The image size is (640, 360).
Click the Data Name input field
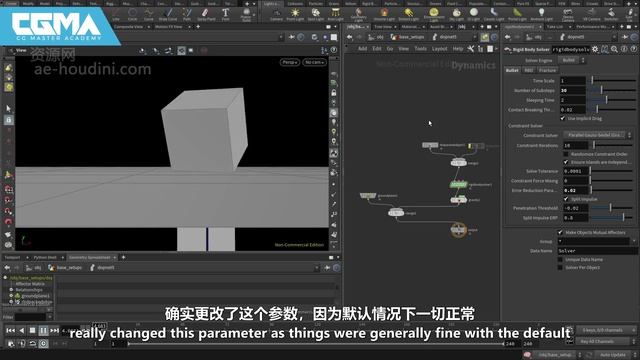click(x=597, y=251)
